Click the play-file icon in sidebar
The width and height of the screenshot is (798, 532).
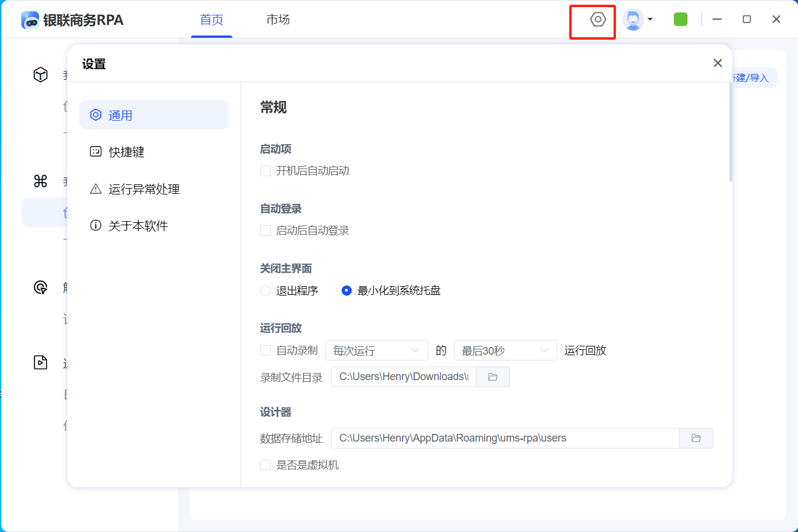click(x=40, y=362)
